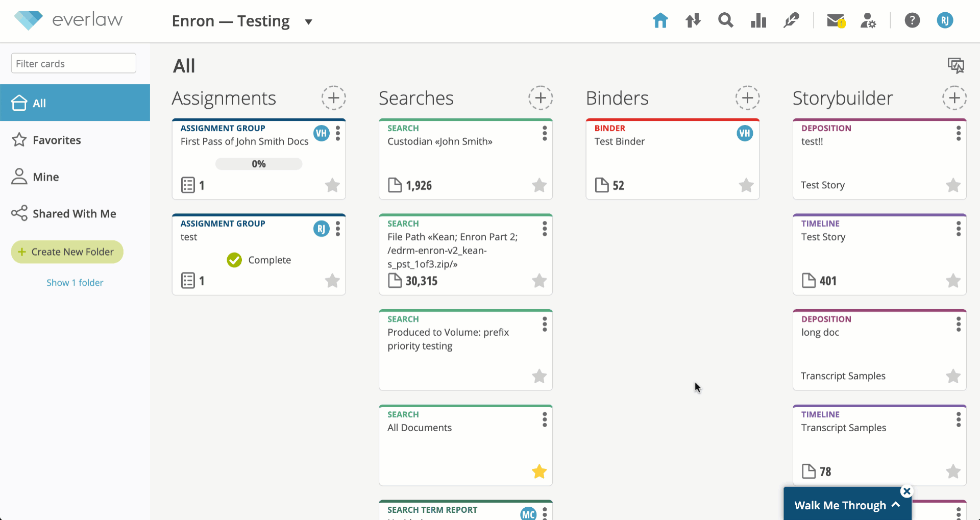Unfavorite the All Documents search card

click(x=539, y=472)
